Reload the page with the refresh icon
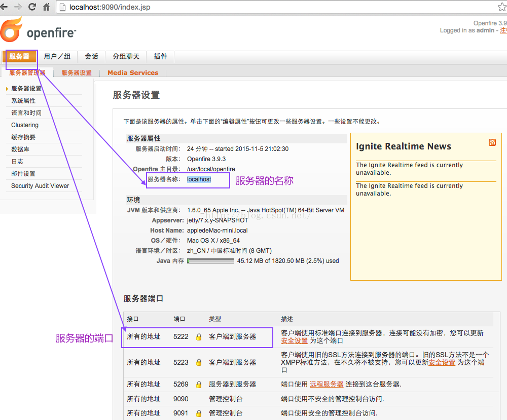 tap(32, 7)
